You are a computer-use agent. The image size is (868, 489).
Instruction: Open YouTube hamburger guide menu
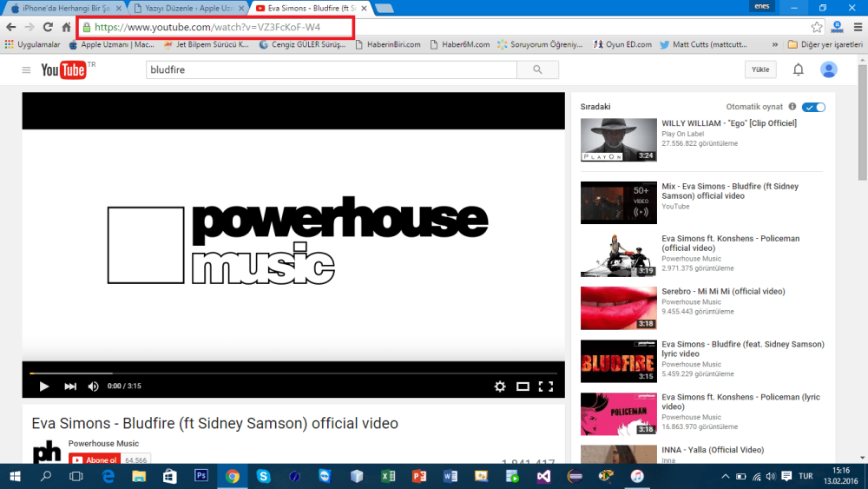pyautogui.click(x=26, y=69)
